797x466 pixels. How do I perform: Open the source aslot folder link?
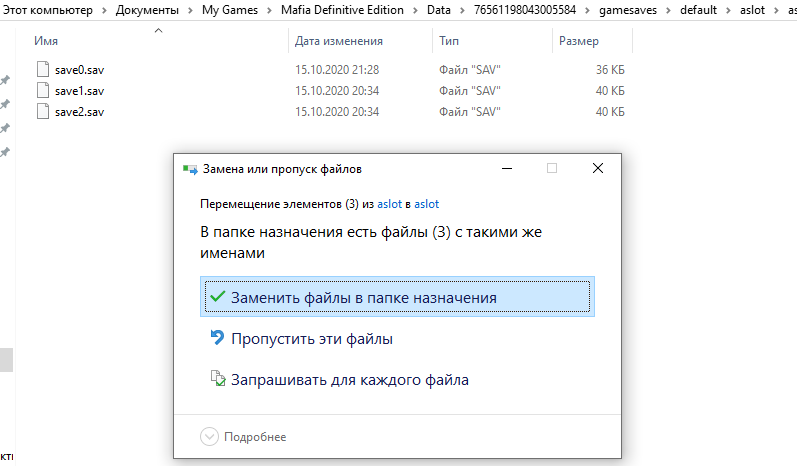(389, 203)
